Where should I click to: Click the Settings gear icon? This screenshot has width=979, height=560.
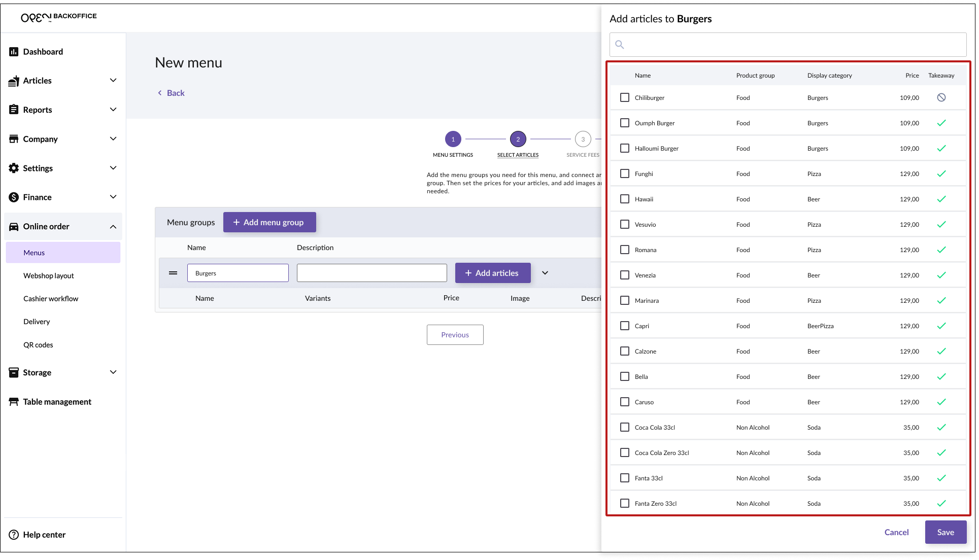point(14,168)
